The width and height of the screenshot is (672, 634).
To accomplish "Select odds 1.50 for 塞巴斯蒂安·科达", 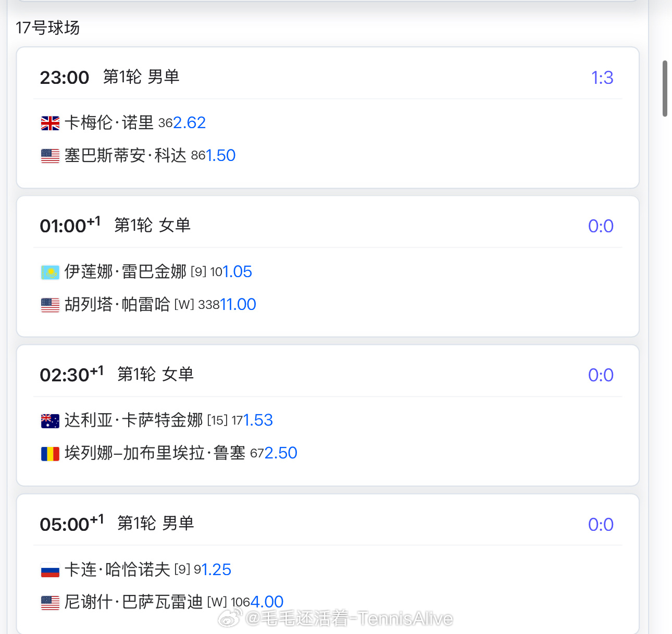I will (221, 155).
